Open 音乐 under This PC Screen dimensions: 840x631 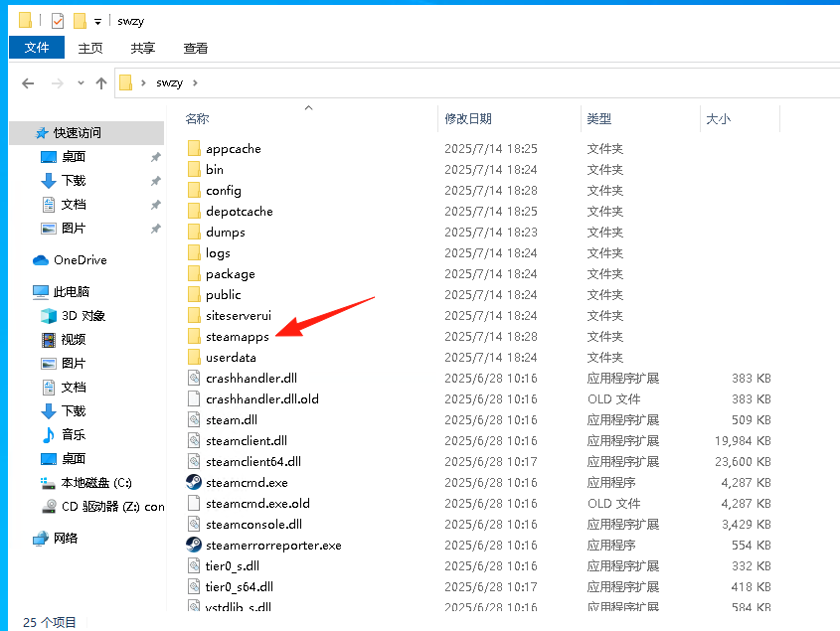(x=74, y=435)
